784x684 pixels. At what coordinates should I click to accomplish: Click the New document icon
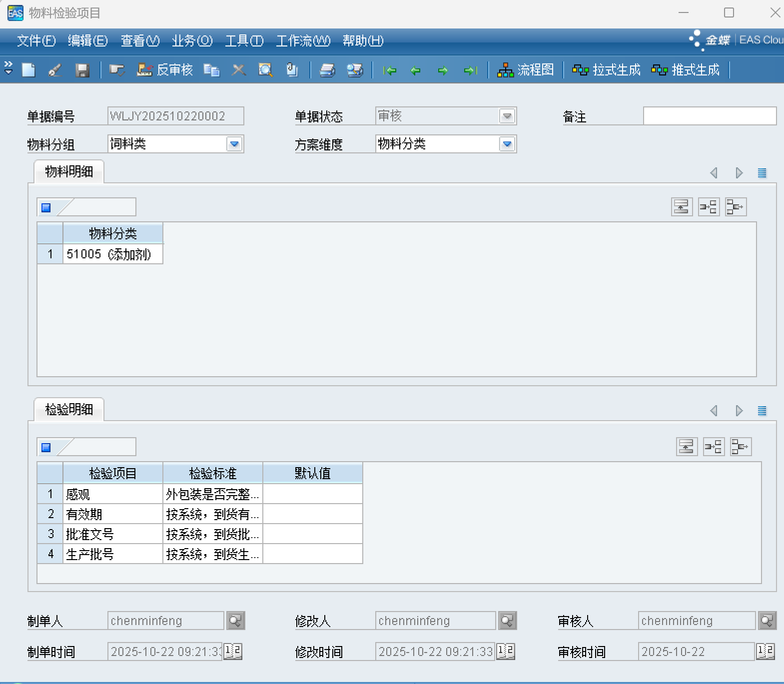pyautogui.click(x=29, y=70)
